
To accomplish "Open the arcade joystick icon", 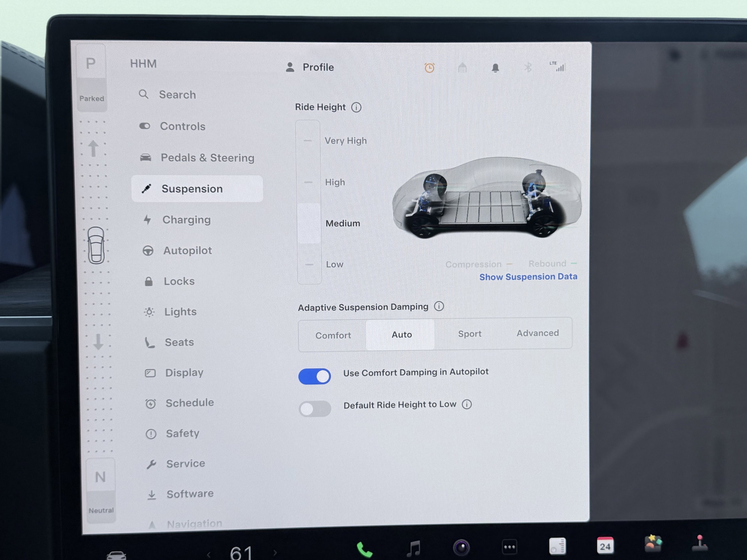I will [x=700, y=544].
